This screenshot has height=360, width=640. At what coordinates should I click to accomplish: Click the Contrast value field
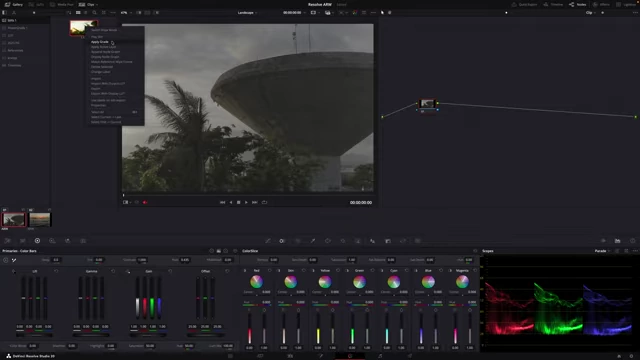pyautogui.click(x=142, y=260)
